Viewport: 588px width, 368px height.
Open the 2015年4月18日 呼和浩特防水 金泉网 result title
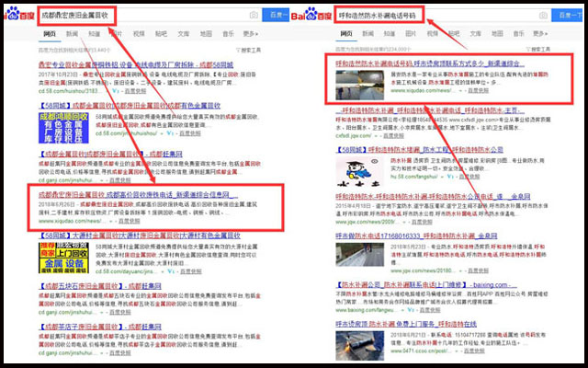coord(433,196)
